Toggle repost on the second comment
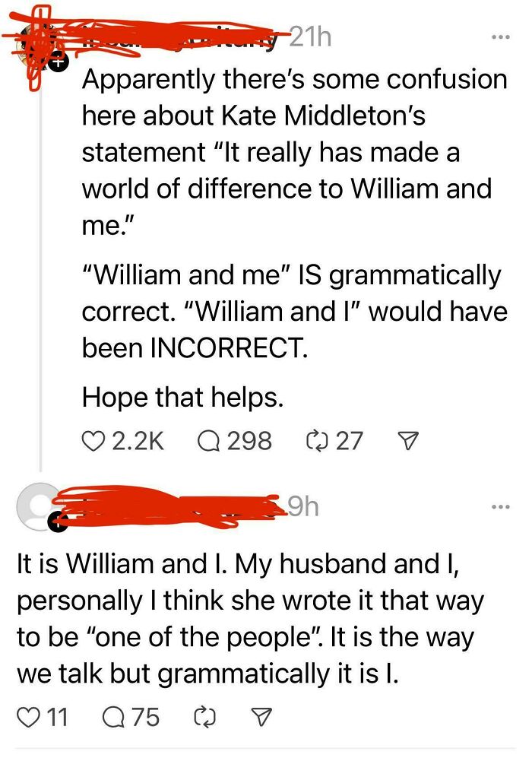Viewport: 532px width, 761px height. tap(204, 715)
